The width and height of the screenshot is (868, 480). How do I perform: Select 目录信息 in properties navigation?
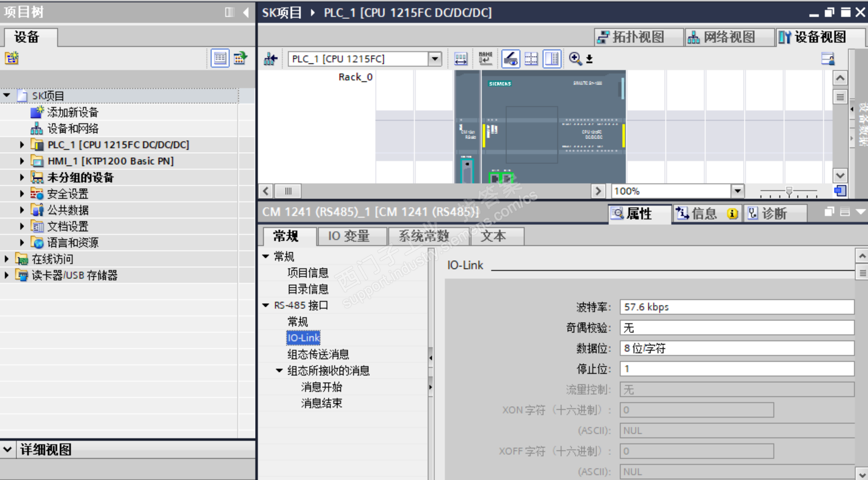(308, 289)
